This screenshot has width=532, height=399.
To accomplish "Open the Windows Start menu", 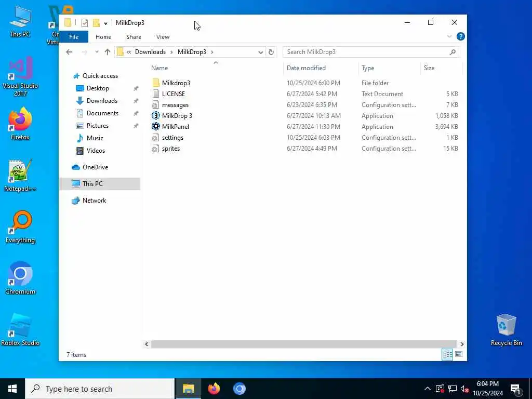I will click(x=12, y=389).
